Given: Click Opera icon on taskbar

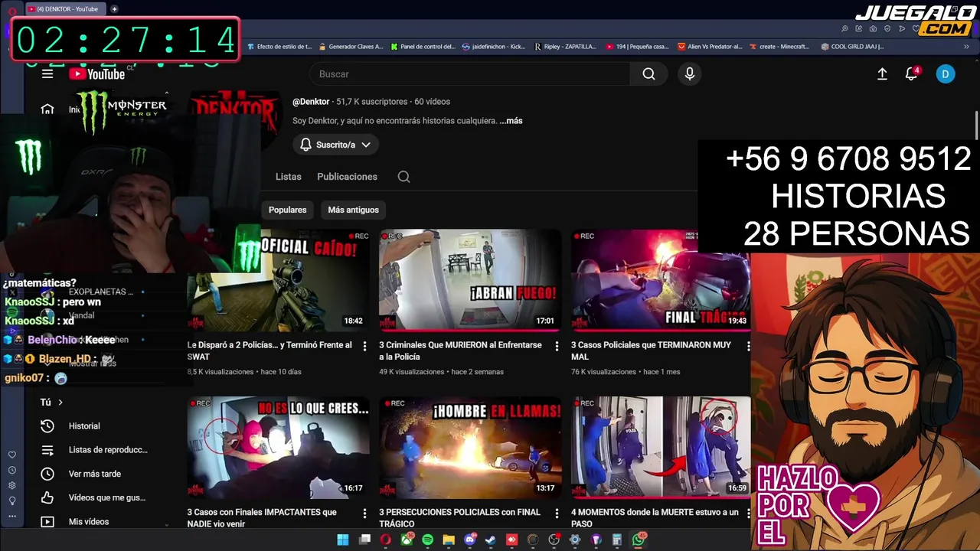Looking at the screenshot, I should coord(385,540).
